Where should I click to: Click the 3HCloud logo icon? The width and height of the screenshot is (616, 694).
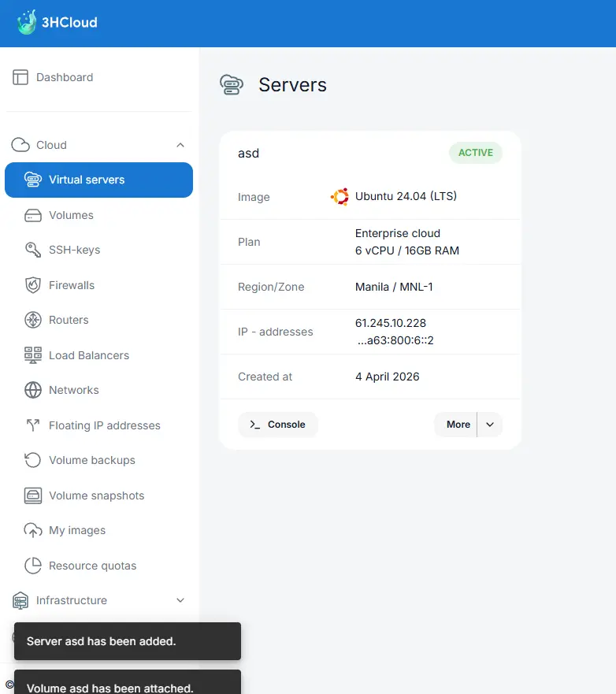(x=27, y=22)
